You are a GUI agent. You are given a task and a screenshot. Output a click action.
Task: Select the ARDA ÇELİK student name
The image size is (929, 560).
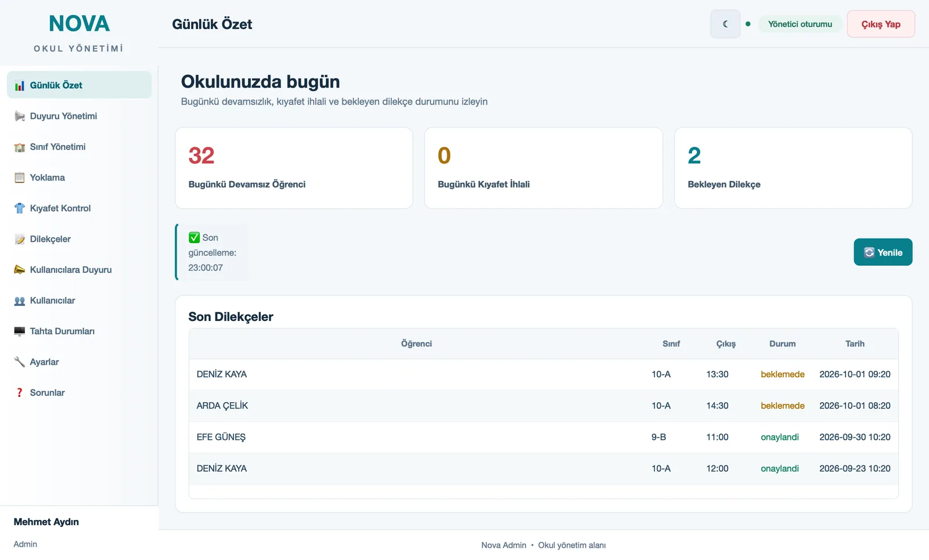(222, 406)
